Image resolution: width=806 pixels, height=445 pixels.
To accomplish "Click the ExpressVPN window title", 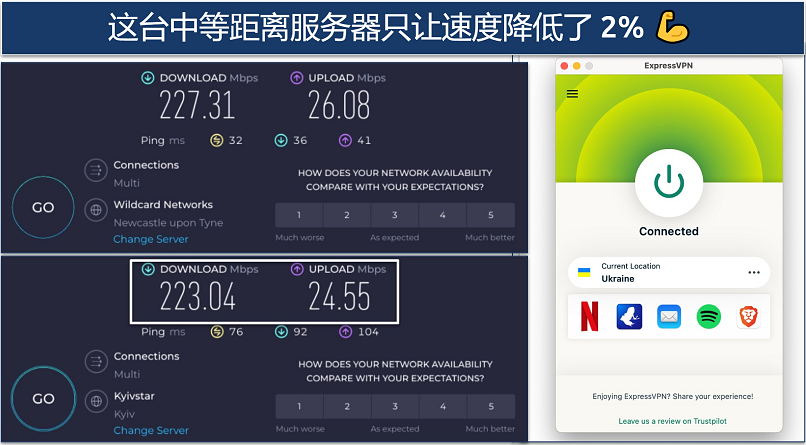I will click(x=668, y=66).
